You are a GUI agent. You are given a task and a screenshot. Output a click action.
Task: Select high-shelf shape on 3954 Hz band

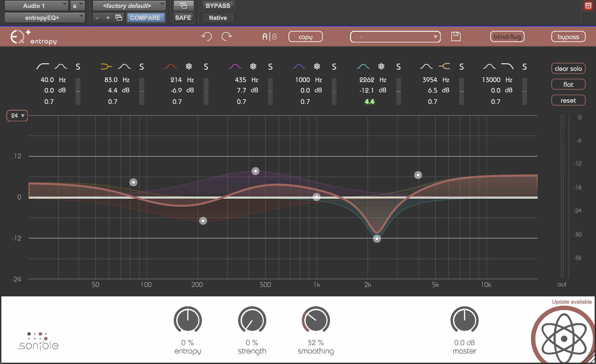coord(444,66)
